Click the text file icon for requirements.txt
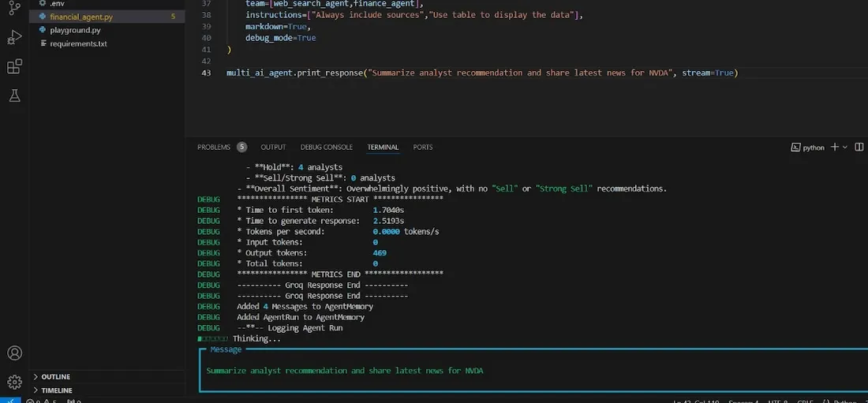The image size is (868, 403). (43, 43)
